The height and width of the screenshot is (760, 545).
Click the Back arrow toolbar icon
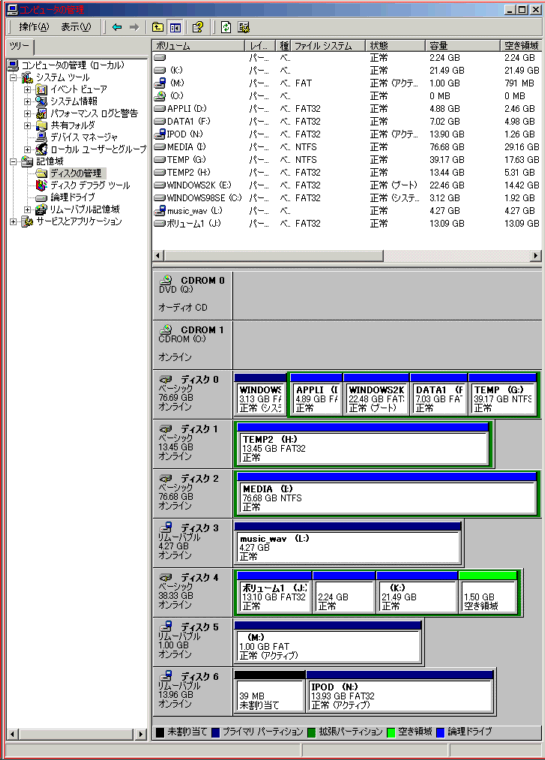point(117,27)
